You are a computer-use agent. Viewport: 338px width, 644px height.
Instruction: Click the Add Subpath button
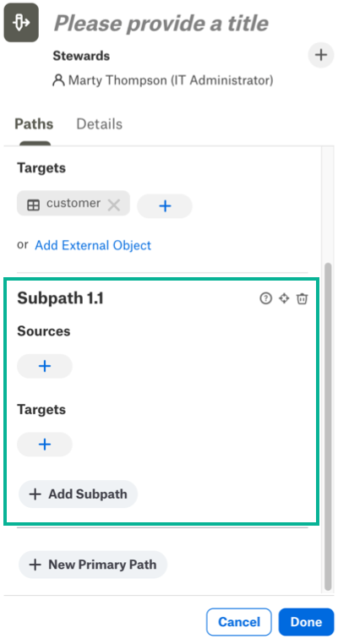(78, 494)
